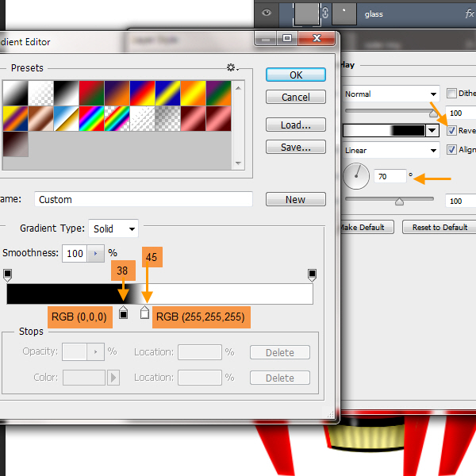Uncheck the Reverse checkbox

452,130
